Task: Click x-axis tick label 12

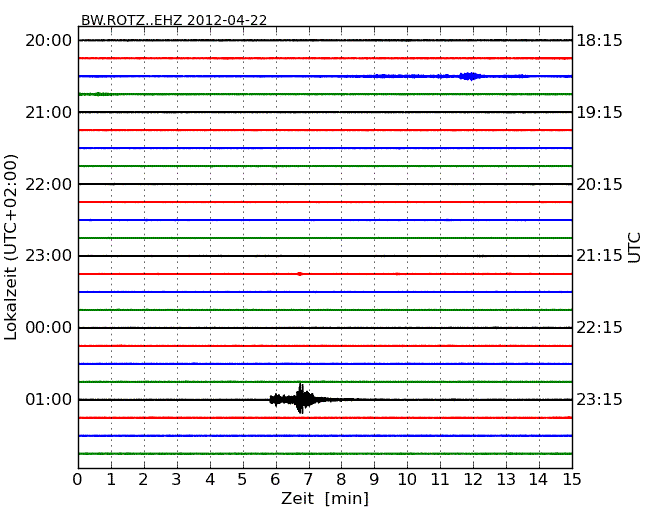Action: click(473, 480)
